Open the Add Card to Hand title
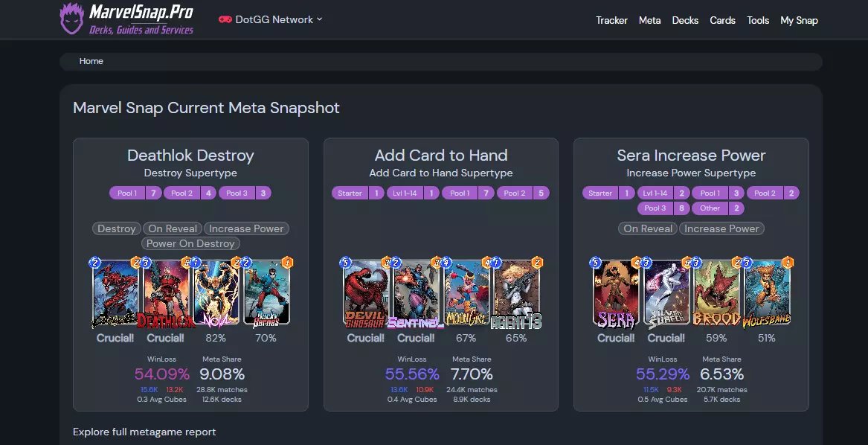868x445 pixels. [441, 156]
